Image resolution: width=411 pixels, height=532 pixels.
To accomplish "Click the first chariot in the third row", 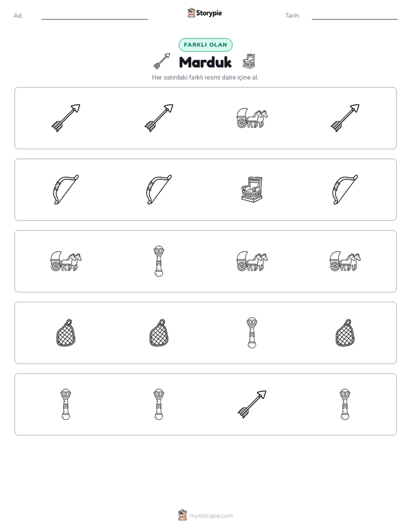I will tap(66, 261).
